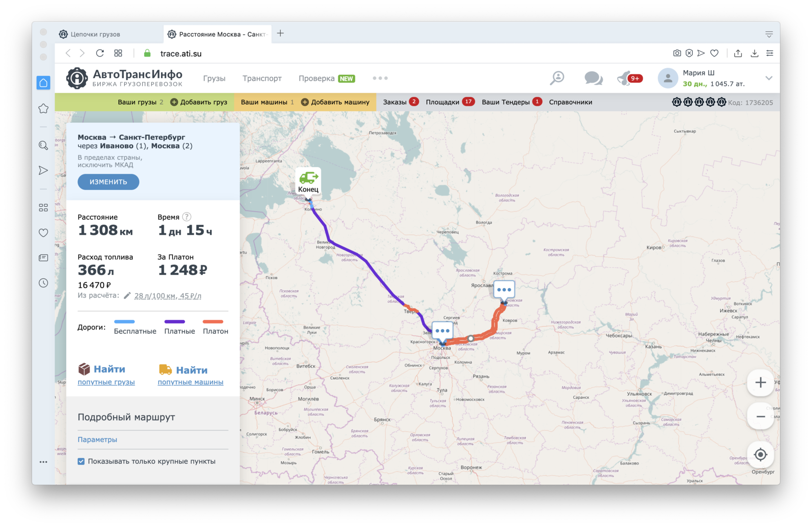Open the Грузы menu item
Image resolution: width=812 pixels, height=527 pixels.
point(214,78)
